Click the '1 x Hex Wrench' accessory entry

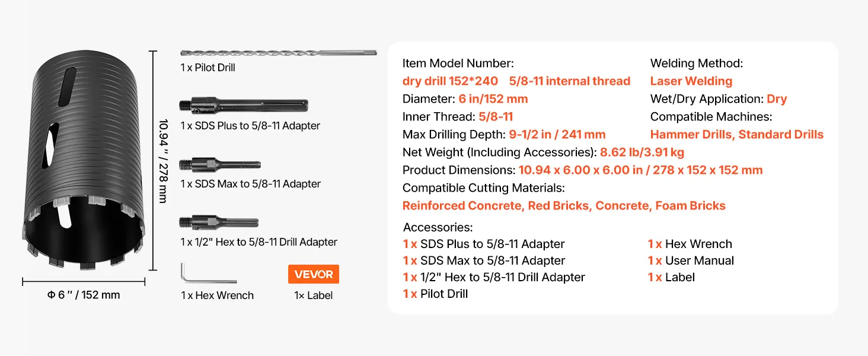point(690,244)
